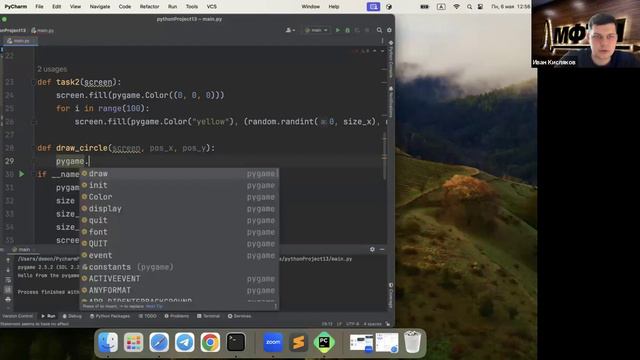This screenshot has height=360, width=640.
Task: Open Trash from the Dock
Action: pyautogui.click(x=412, y=342)
